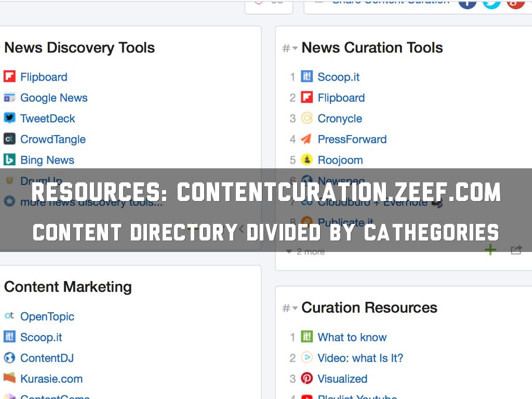532x399 pixels.
Task: Click the PressForward paper plane icon
Action: point(307,139)
